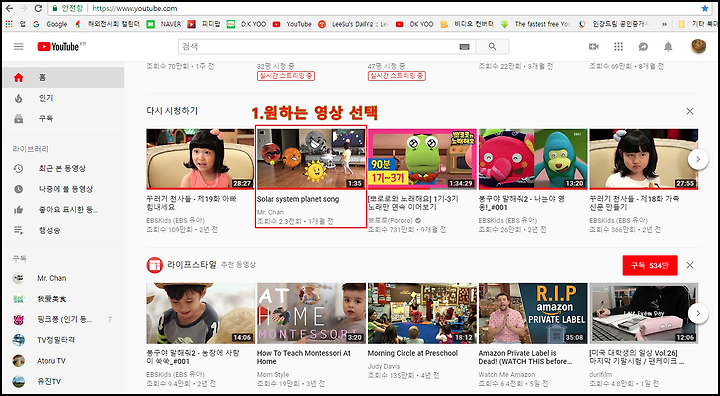Open the notifications bell
Image resolution: width=720 pixels, height=396 pixels.
coord(668,46)
